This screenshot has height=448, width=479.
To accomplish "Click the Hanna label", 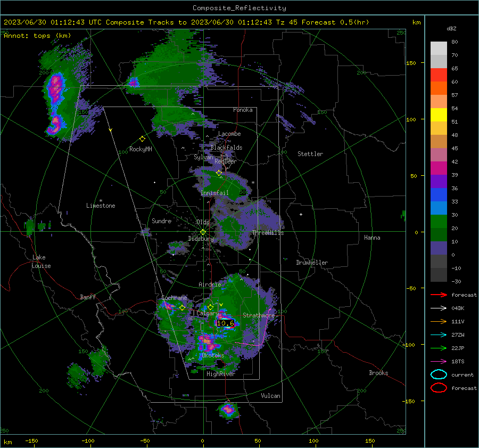I will [x=372, y=238].
